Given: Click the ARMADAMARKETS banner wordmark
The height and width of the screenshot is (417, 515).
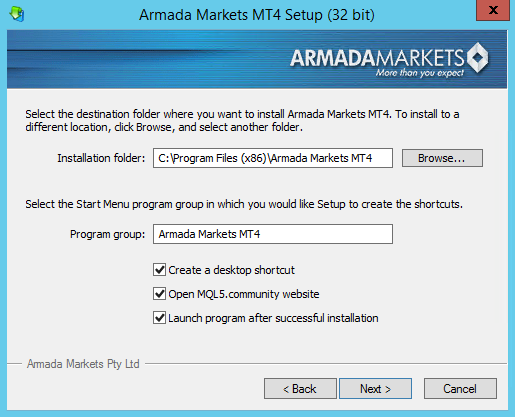Looking at the screenshot, I should [377, 58].
